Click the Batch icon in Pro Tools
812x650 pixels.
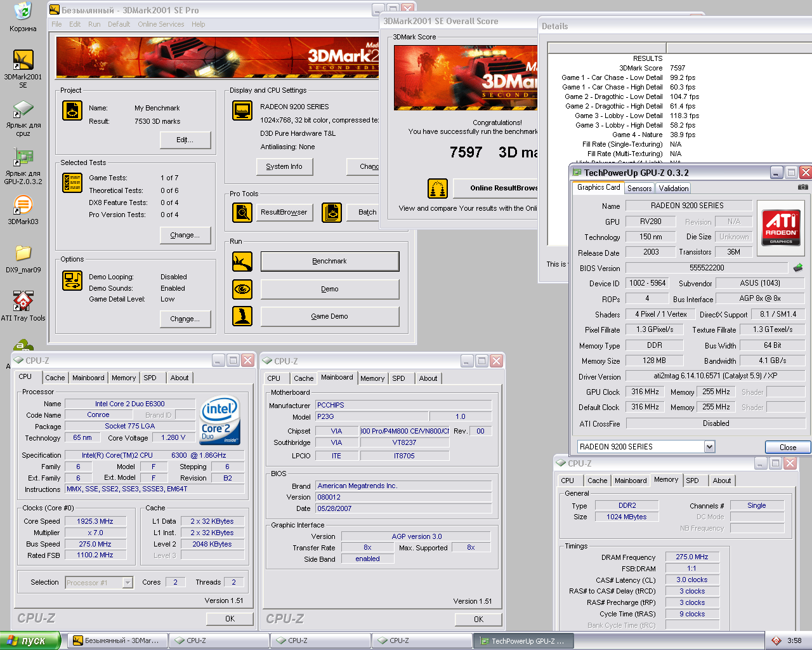332,213
